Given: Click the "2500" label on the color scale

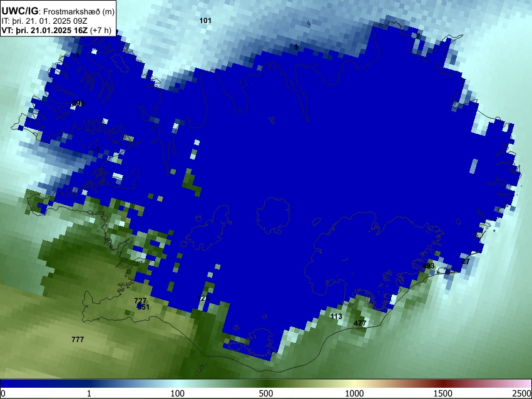Looking at the screenshot, I should [522, 393].
